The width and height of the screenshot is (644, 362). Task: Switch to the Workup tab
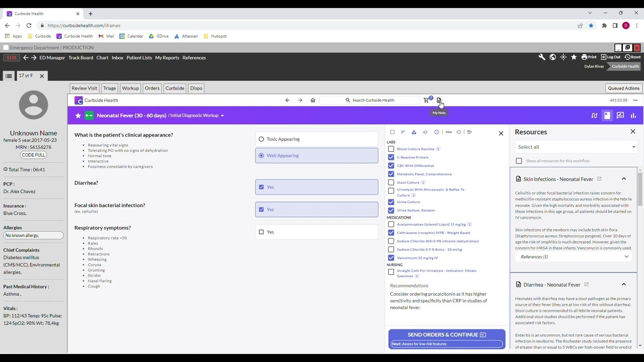(130, 88)
